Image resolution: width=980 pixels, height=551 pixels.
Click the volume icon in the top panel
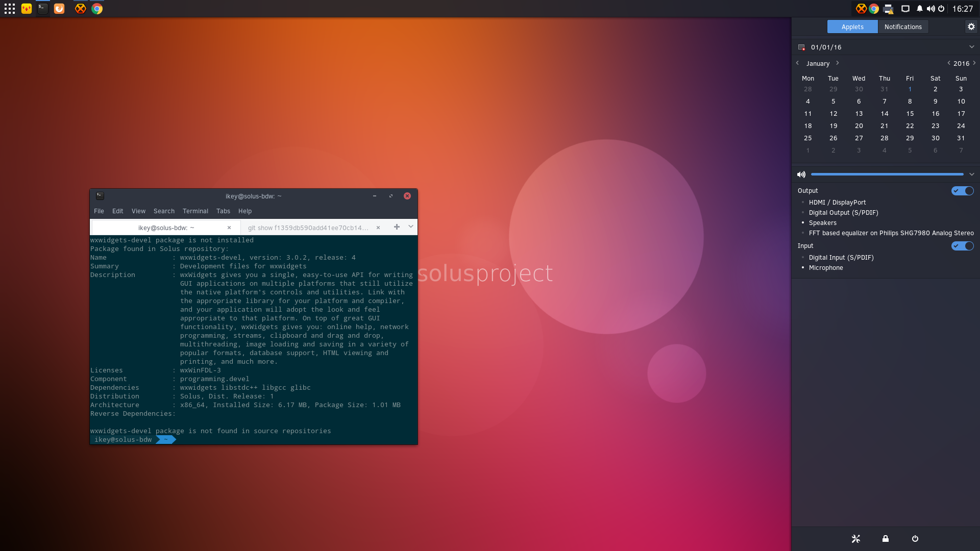click(930, 9)
